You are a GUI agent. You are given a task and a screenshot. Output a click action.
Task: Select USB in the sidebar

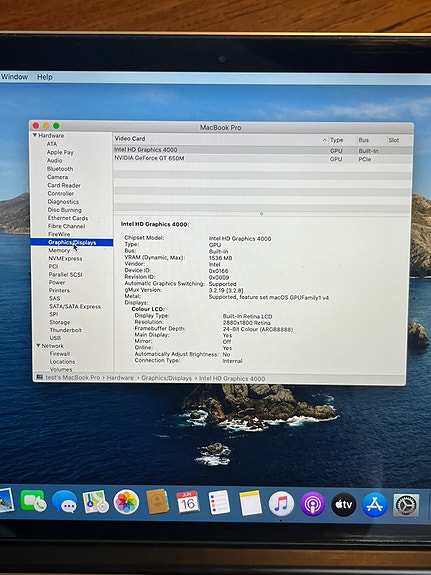tap(55, 338)
